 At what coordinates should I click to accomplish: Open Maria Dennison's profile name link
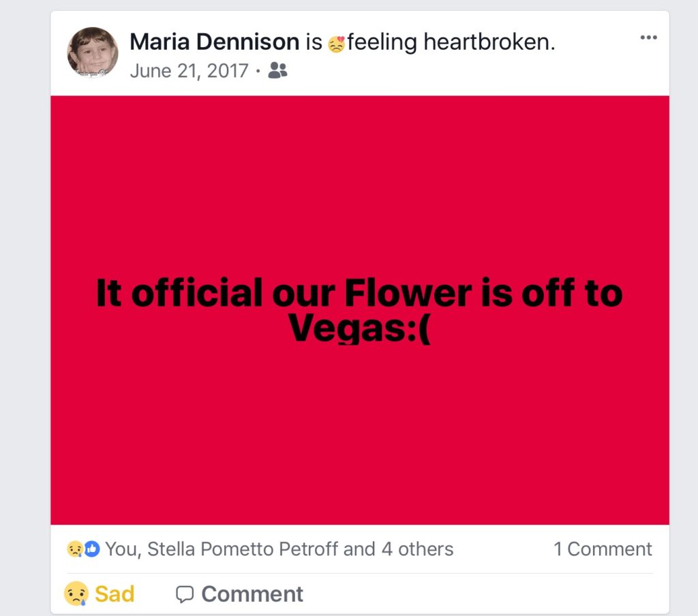[214, 42]
